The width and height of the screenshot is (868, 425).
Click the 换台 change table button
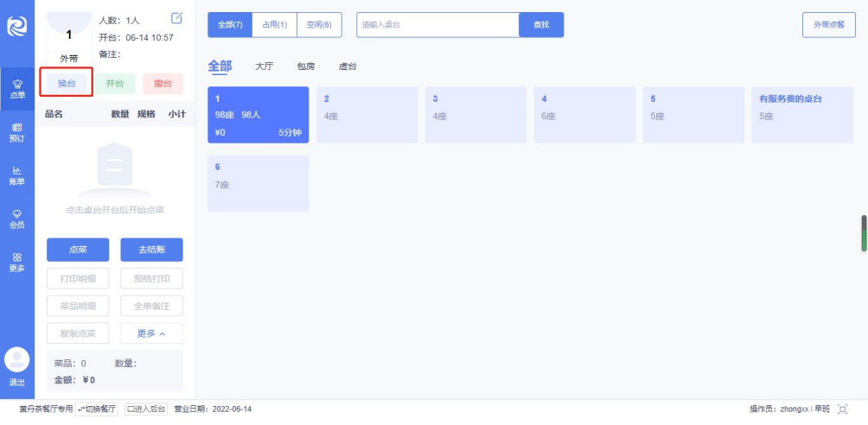67,84
